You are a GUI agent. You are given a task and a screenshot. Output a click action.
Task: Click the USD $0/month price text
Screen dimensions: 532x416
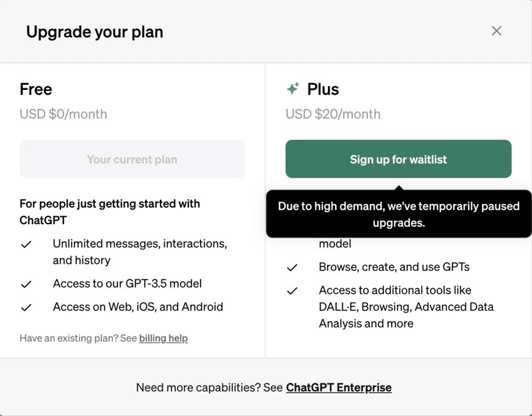click(63, 114)
